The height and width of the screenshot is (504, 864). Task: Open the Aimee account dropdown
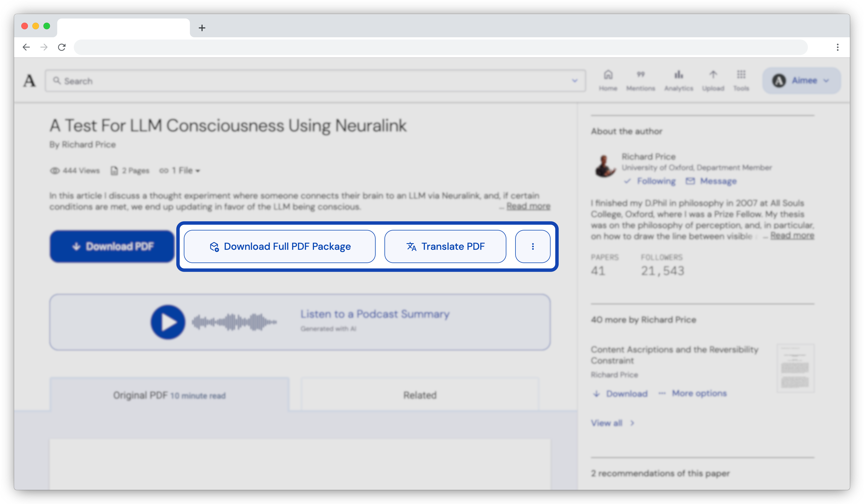click(x=801, y=81)
